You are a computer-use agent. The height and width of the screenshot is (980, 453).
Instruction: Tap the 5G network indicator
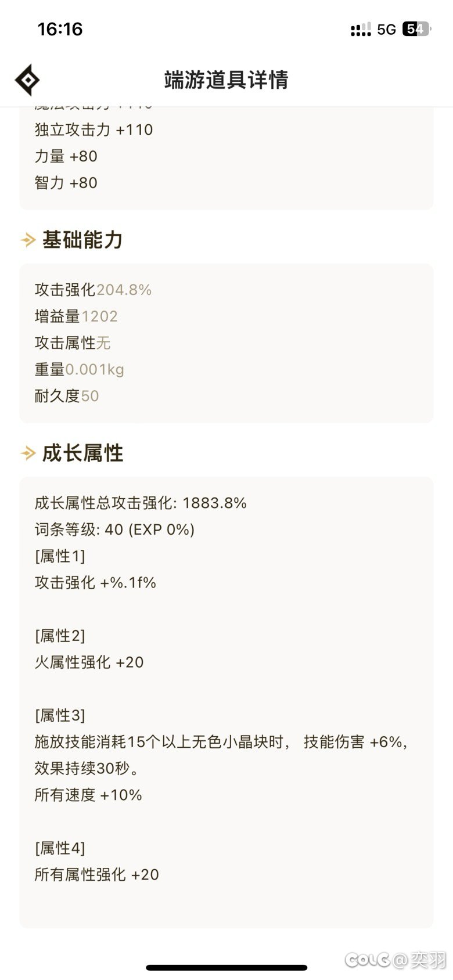(386, 29)
